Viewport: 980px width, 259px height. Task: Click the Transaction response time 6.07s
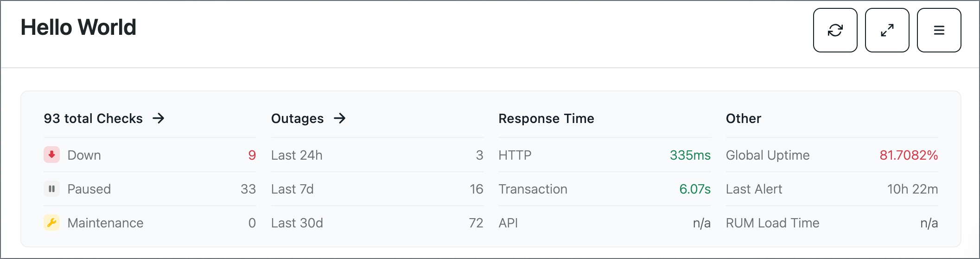click(x=694, y=189)
